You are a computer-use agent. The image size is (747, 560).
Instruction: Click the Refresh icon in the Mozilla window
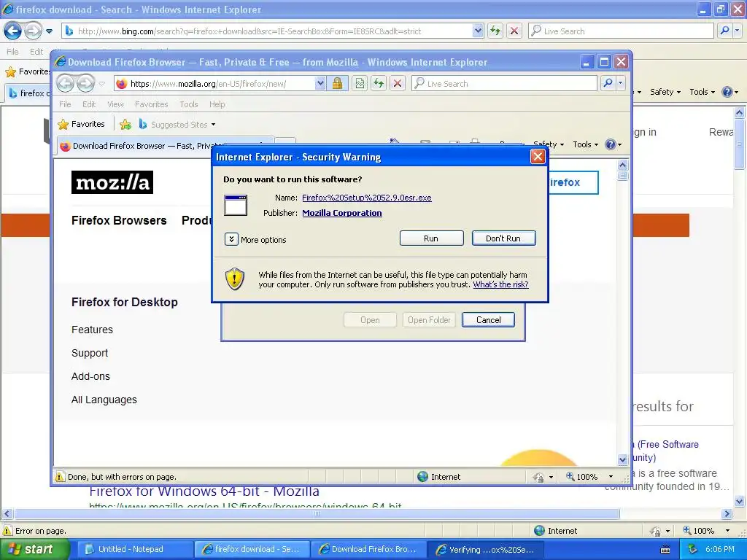379,84
